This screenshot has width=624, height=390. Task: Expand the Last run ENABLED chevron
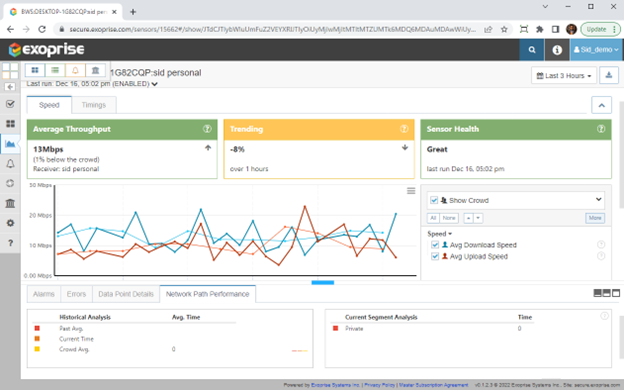pos(154,84)
